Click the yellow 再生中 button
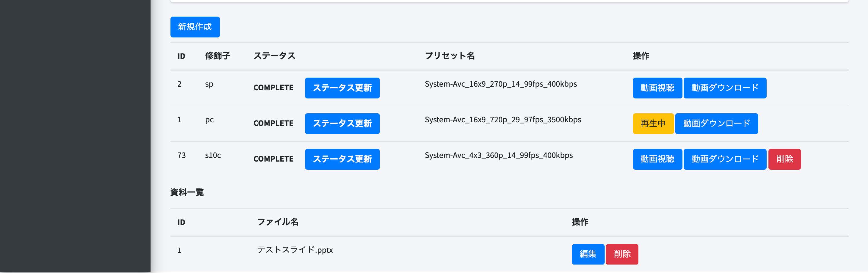This screenshot has width=868, height=273. coord(653,124)
